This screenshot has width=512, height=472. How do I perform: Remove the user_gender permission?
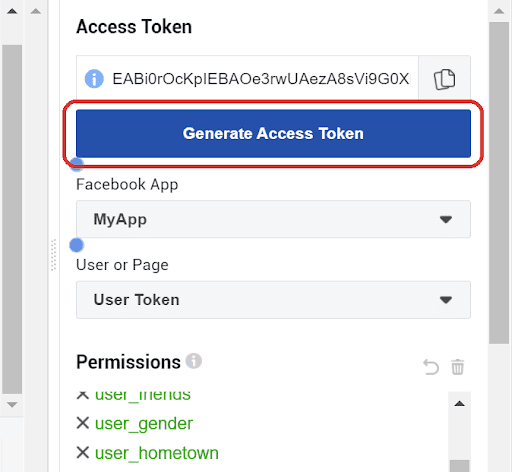83,423
